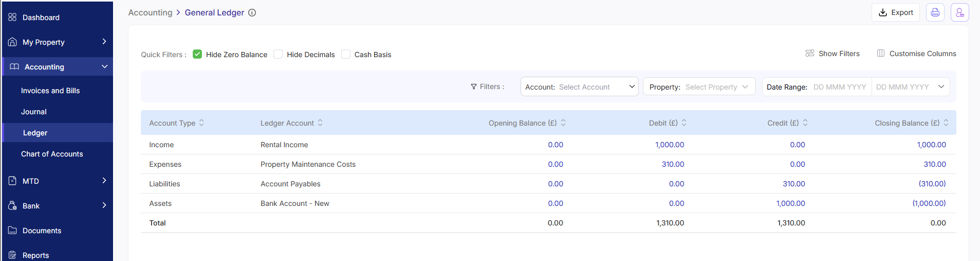Click the Export button

point(896,12)
